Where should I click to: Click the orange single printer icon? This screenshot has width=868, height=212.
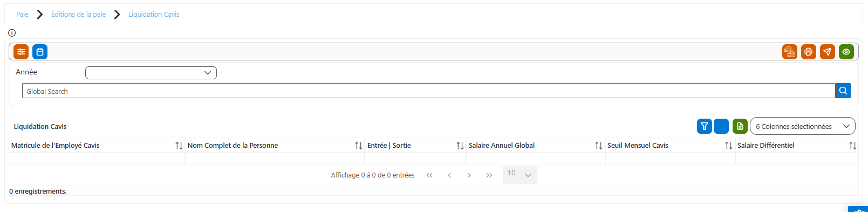[809, 52]
